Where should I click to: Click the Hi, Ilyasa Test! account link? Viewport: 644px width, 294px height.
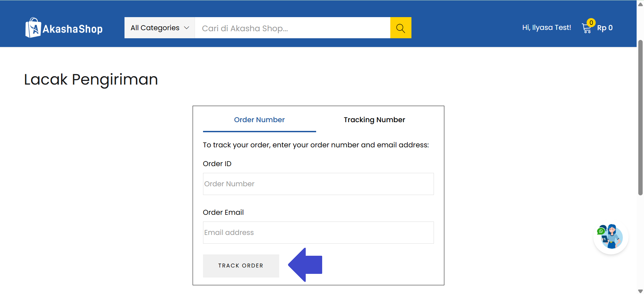pyautogui.click(x=546, y=28)
